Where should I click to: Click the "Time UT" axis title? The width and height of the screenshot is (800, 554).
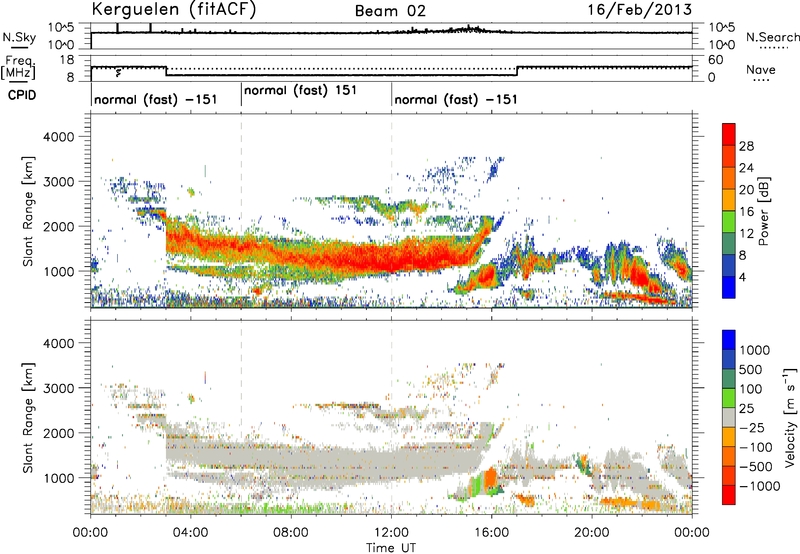(x=391, y=547)
